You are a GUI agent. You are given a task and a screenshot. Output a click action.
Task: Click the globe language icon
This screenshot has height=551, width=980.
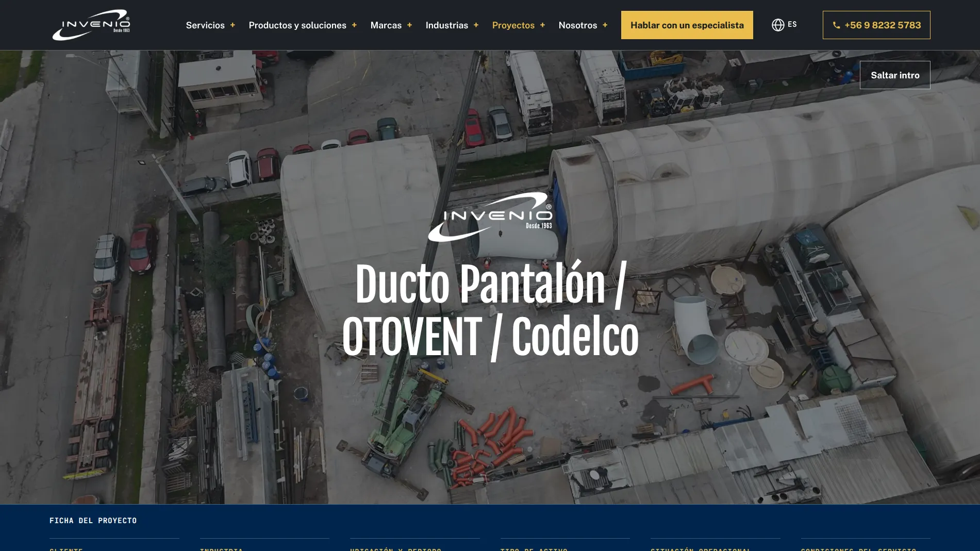tap(778, 25)
